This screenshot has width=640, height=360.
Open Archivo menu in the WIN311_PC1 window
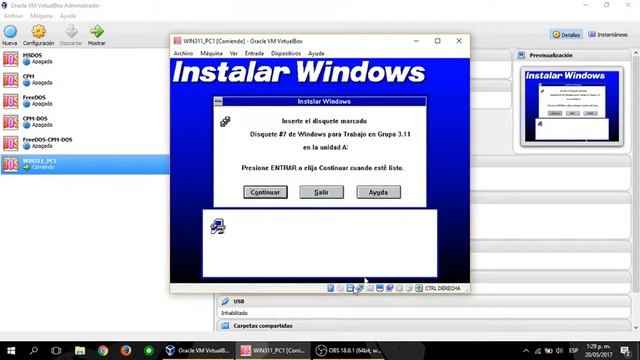(183, 53)
